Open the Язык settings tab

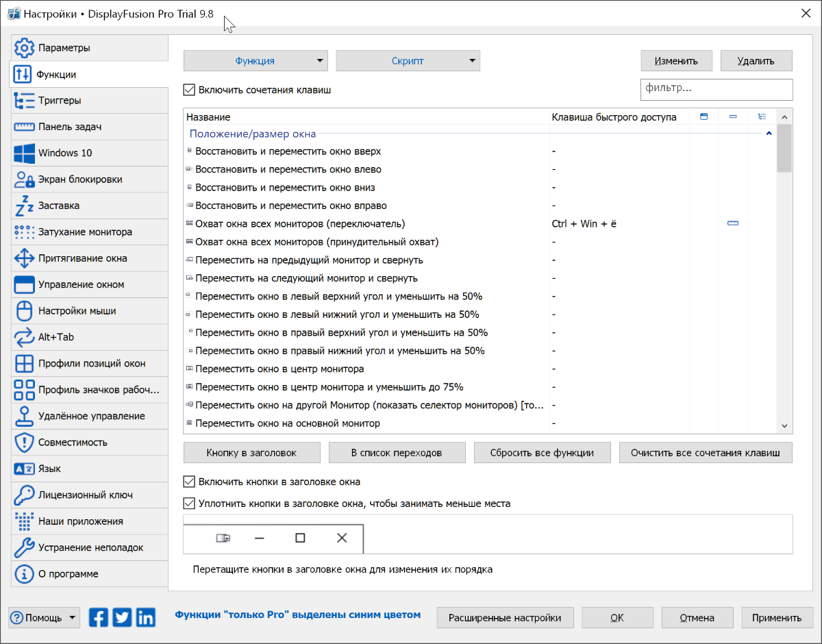(x=89, y=469)
